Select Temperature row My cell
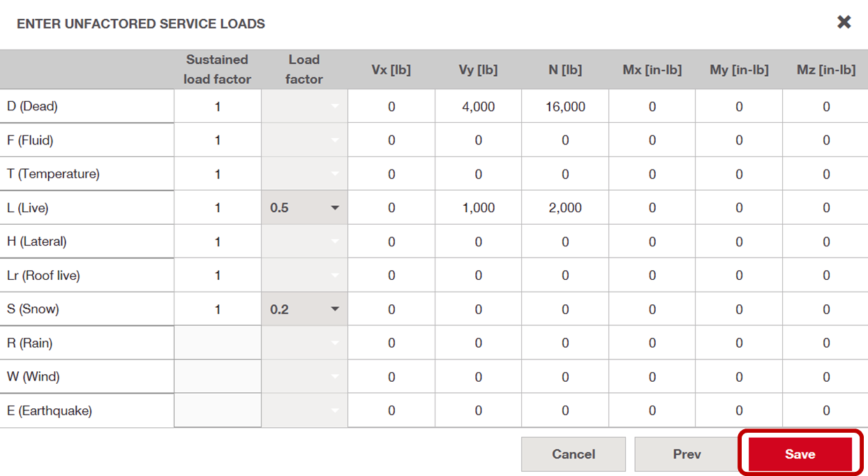Image resolution: width=868 pixels, height=476 pixels. [x=739, y=174]
